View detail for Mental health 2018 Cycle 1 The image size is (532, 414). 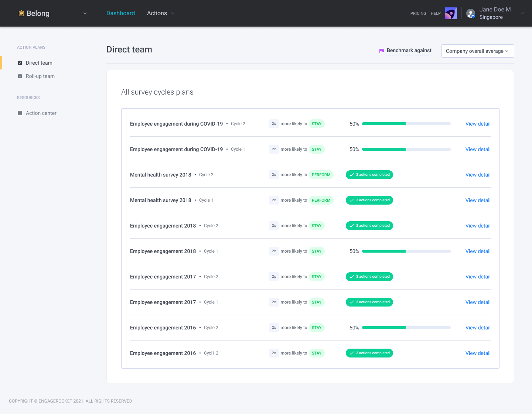478,200
